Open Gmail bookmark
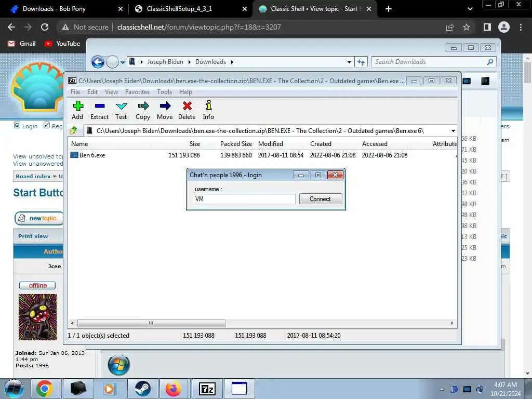Viewport: 532px width, 399px height. (x=22, y=44)
